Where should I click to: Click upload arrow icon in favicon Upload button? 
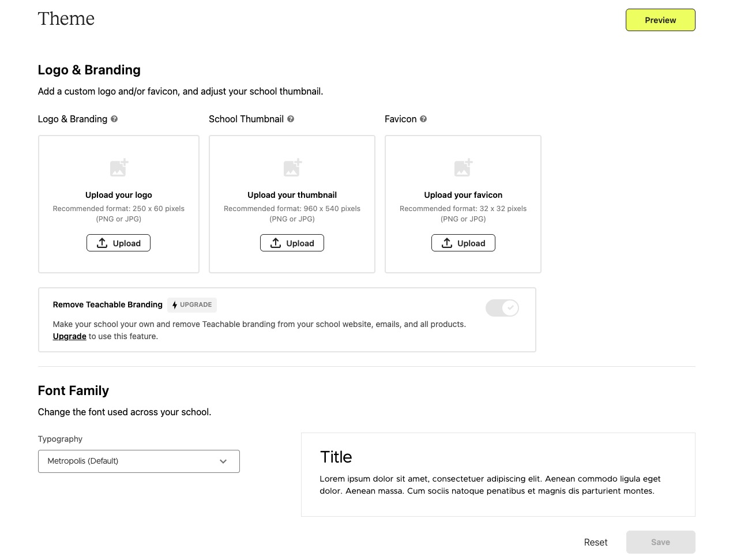(447, 243)
